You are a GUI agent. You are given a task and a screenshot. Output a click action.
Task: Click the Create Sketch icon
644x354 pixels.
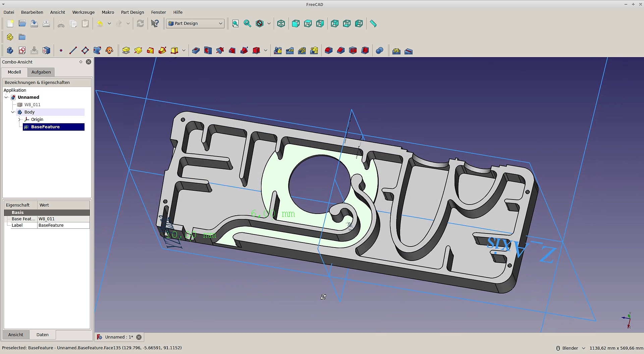tap(22, 51)
